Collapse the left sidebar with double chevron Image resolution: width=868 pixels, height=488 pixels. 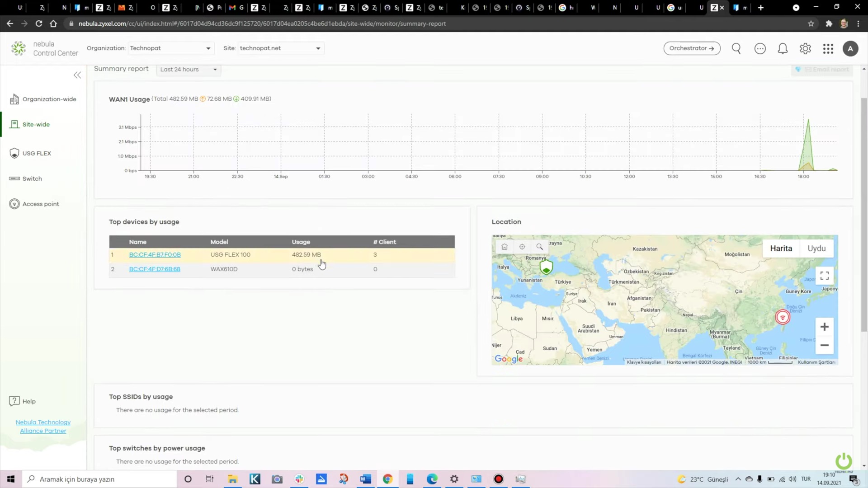77,75
